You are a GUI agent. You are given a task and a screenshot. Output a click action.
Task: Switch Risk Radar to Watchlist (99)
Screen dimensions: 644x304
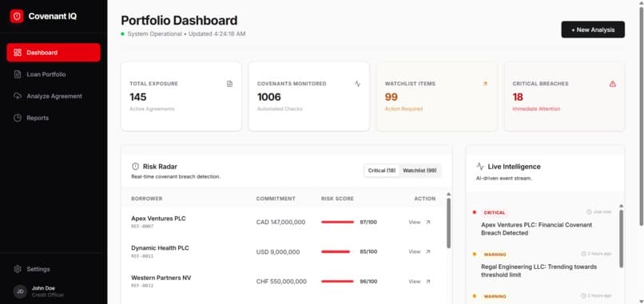pos(419,171)
